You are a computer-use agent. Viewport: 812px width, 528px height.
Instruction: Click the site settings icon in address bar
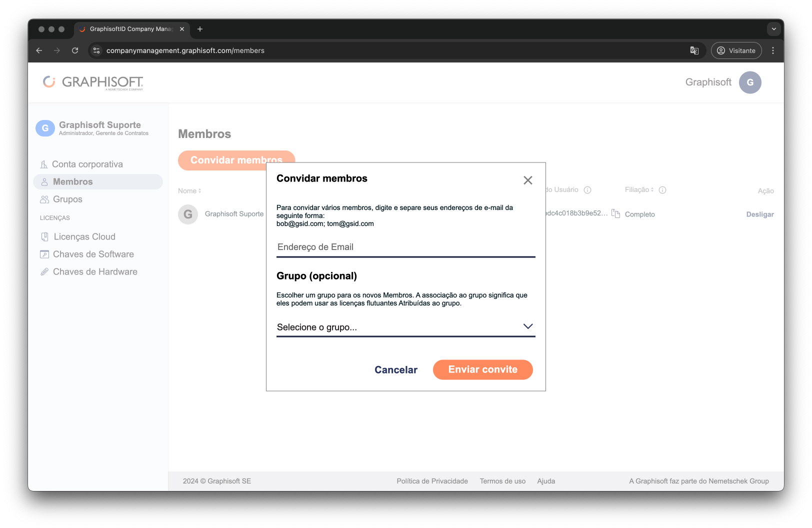click(x=97, y=50)
